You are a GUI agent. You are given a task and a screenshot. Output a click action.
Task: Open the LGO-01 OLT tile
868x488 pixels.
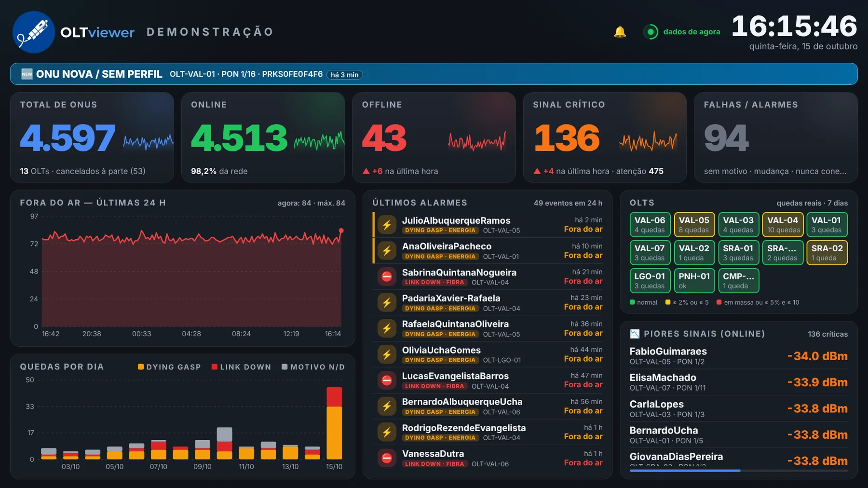click(x=650, y=281)
